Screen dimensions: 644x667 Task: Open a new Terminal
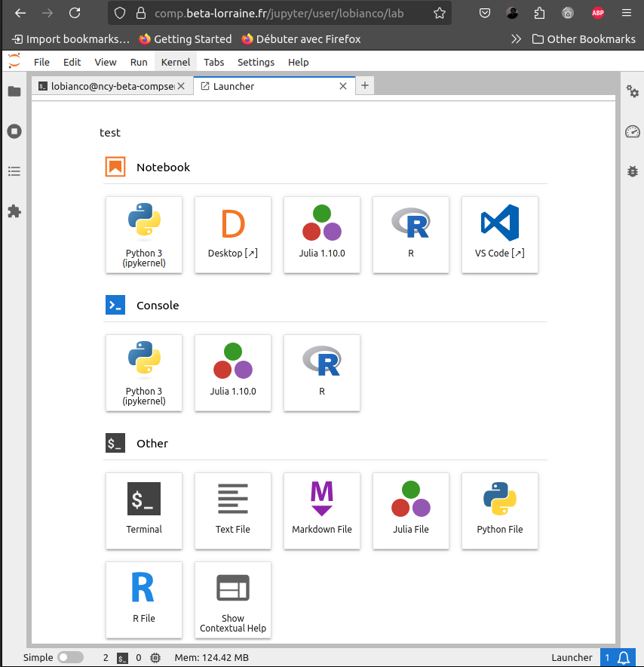[144, 511]
